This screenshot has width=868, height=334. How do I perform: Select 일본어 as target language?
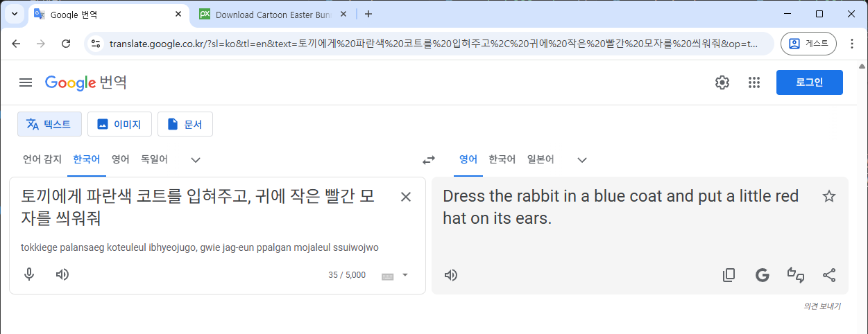coord(541,159)
